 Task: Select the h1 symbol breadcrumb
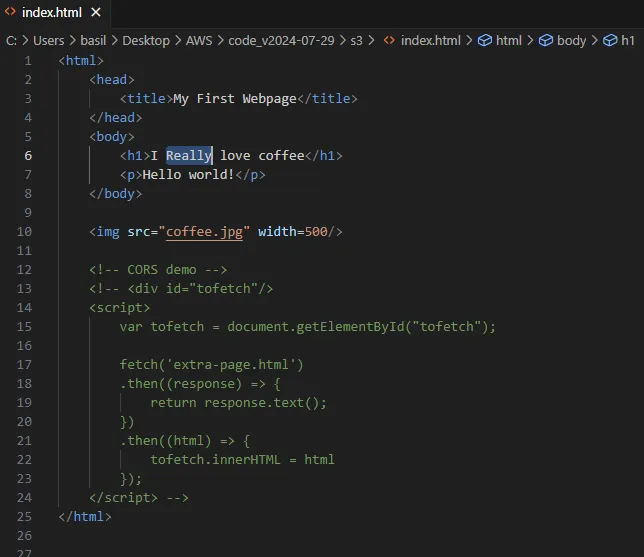coord(628,40)
